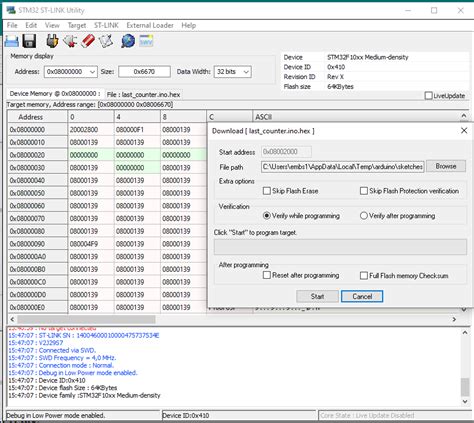474x423 pixels.
Task: Click the Browse button
Action: [x=446, y=166]
